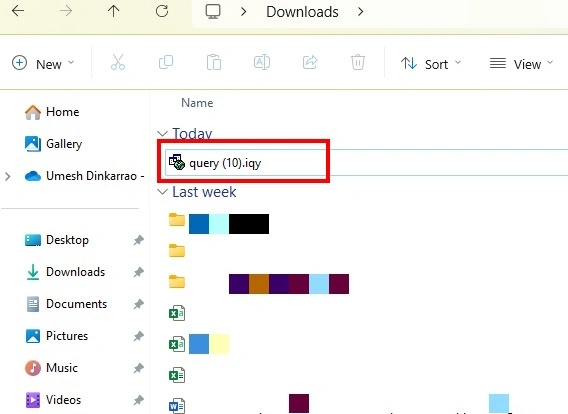Click the This PC monitor icon in address bar
Viewport: 568px width, 414px height.
213,12
